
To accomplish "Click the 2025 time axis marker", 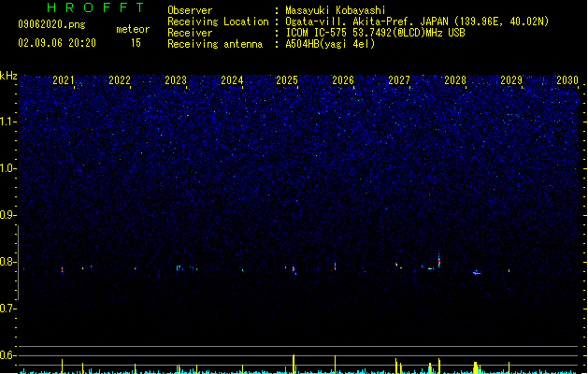I will click(x=287, y=80).
